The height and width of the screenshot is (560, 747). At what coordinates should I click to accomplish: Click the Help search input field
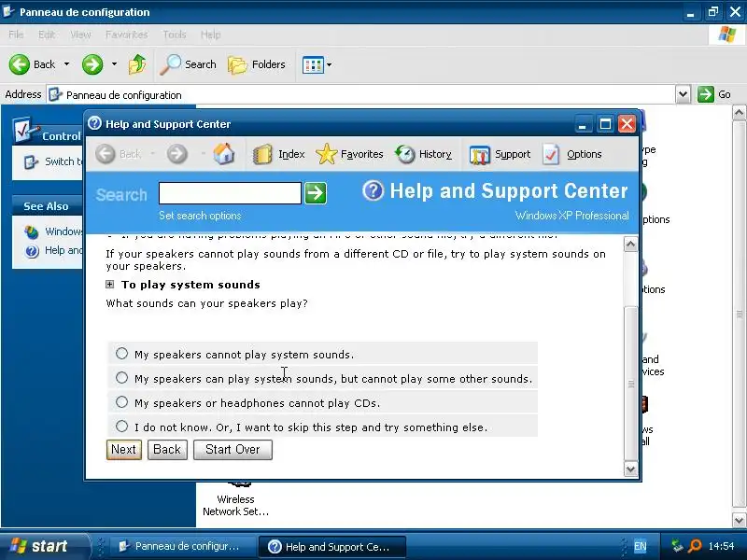pyautogui.click(x=230, y=193)
